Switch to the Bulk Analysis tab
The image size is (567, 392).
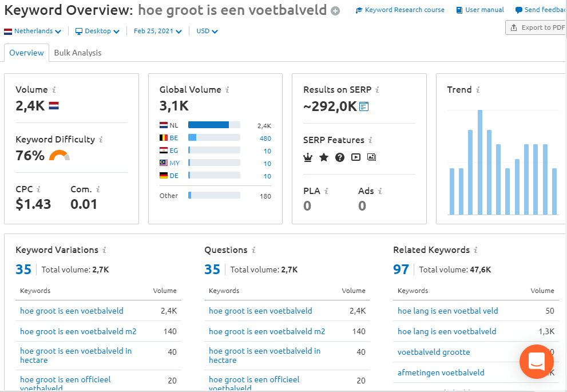coord(78,53)
